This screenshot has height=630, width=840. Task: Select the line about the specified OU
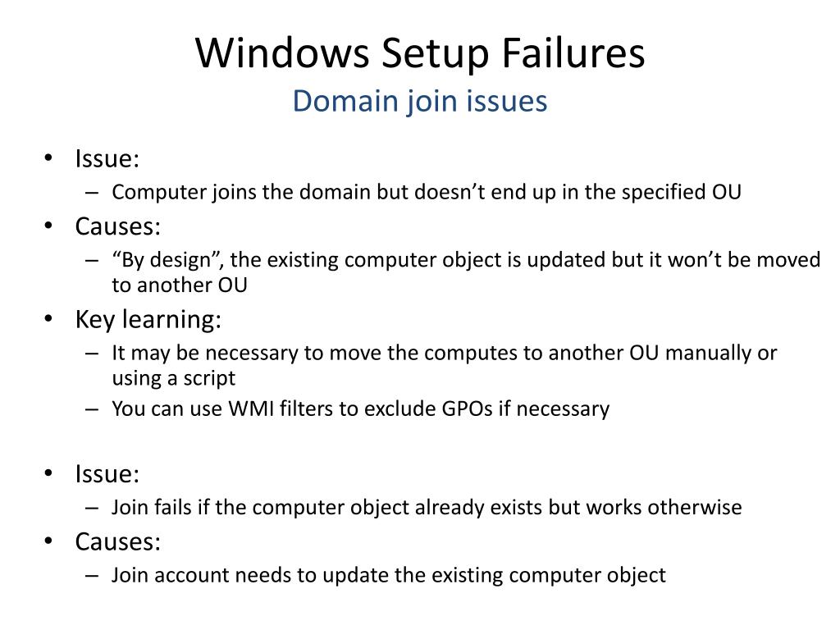(427, 192)
